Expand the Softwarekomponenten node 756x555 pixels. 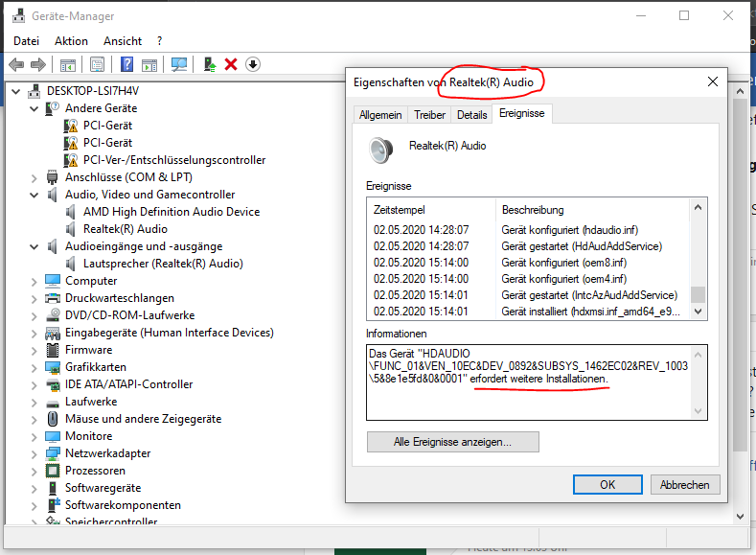point(34,506)
